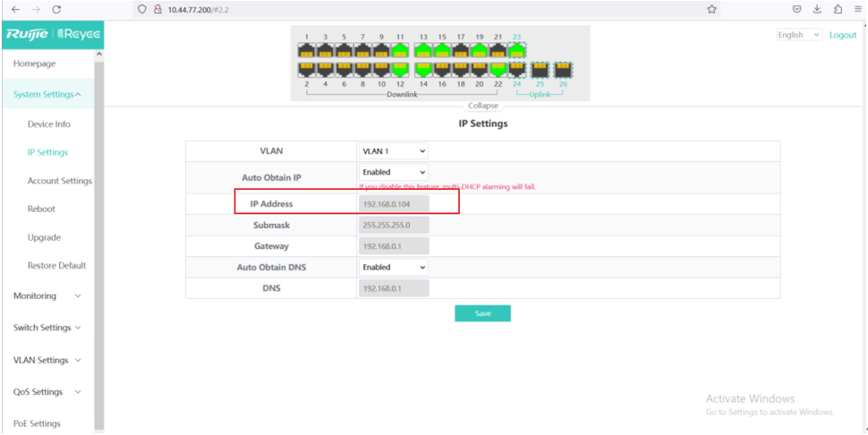Change language via the English dropdown
Viewport: 868px width, 435px height.
click(799, 35)
